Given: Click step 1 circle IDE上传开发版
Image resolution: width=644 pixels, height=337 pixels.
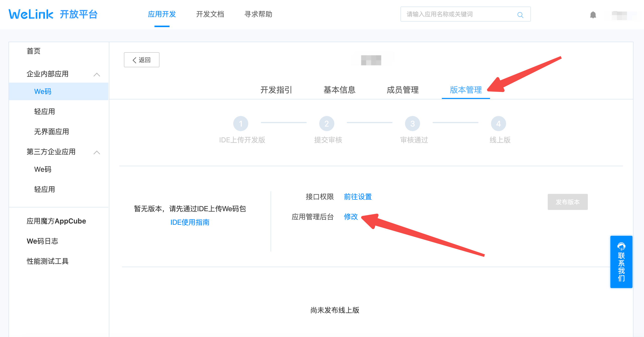Looking at the screenshot, I should coord(240,124).
